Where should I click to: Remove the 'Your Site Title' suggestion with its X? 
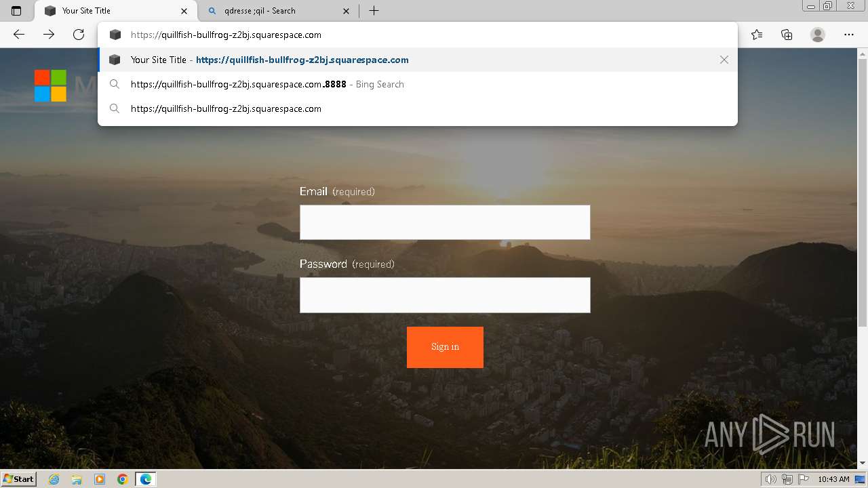[x=724, y=60]
